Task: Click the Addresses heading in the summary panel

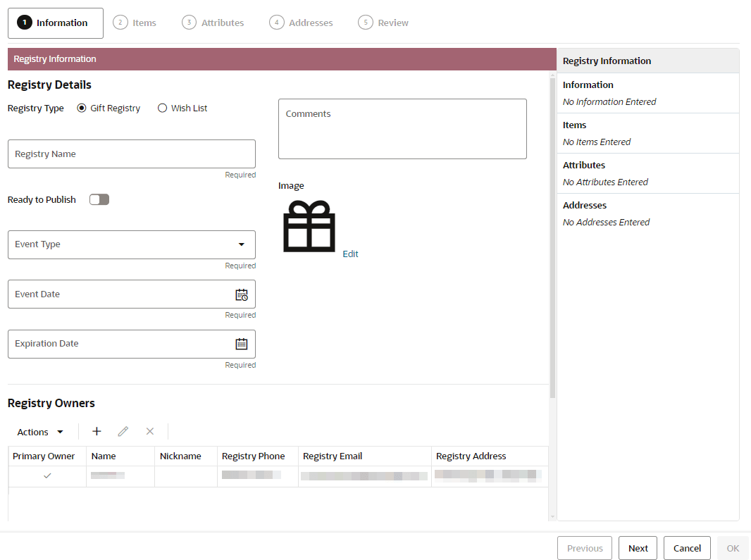Action: click(584, 206)
